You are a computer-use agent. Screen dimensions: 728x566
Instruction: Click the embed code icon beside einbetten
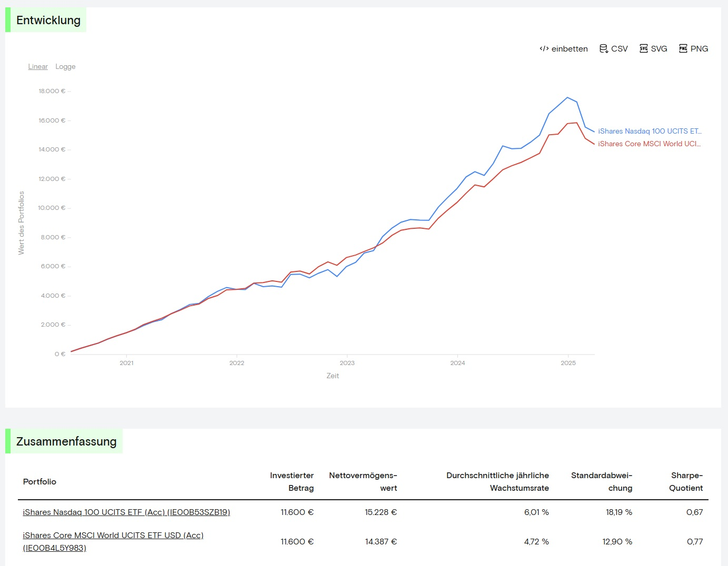coord(544,48)
